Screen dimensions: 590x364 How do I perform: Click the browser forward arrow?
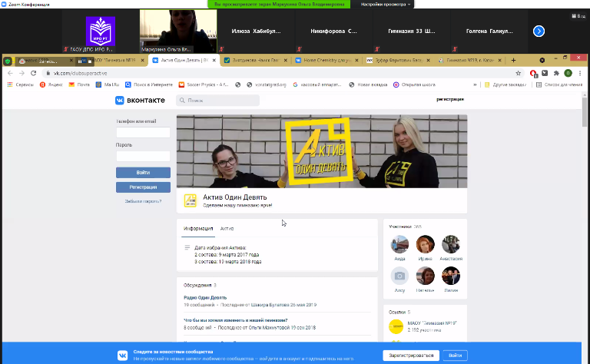(x=22, y=73)
